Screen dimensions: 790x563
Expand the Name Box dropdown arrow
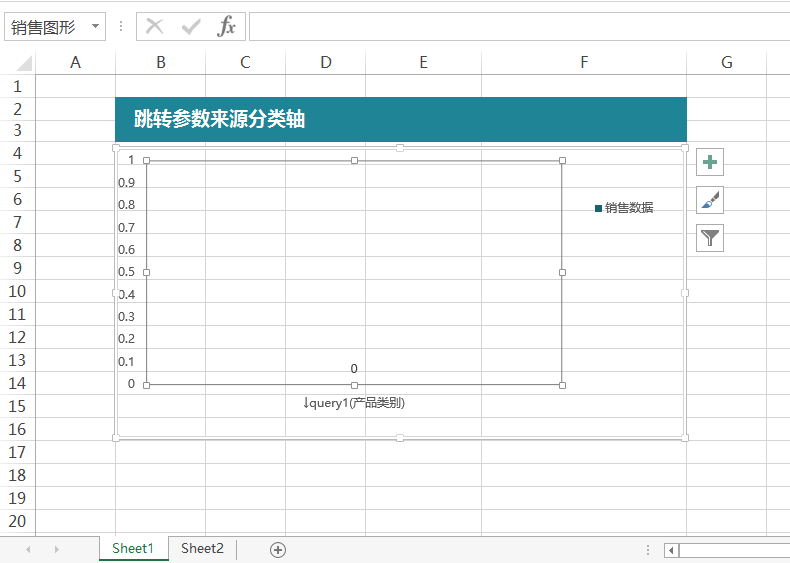(95, 26)
